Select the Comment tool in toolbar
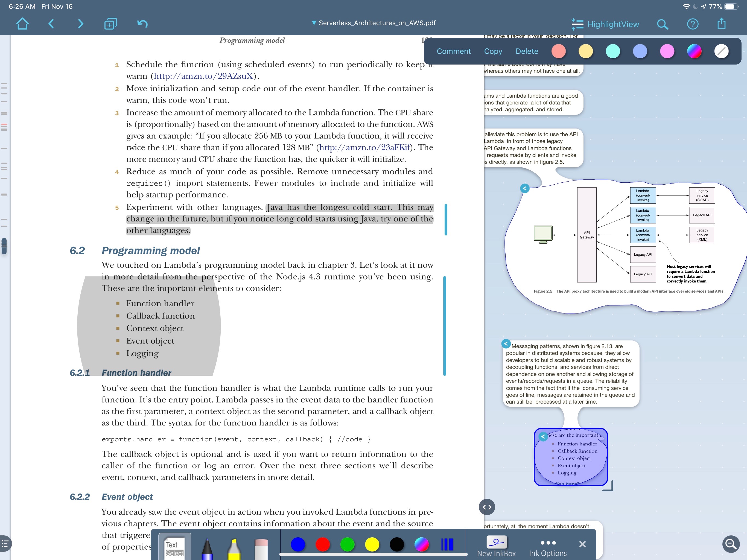This screenshot has height=560, width=747. (x=454, y=52)
